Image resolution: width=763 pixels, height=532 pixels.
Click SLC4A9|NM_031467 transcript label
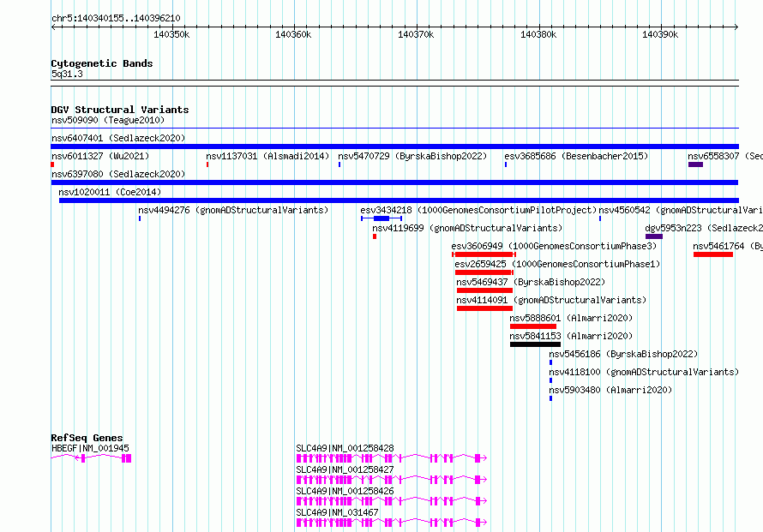click(x=337, y=512)
